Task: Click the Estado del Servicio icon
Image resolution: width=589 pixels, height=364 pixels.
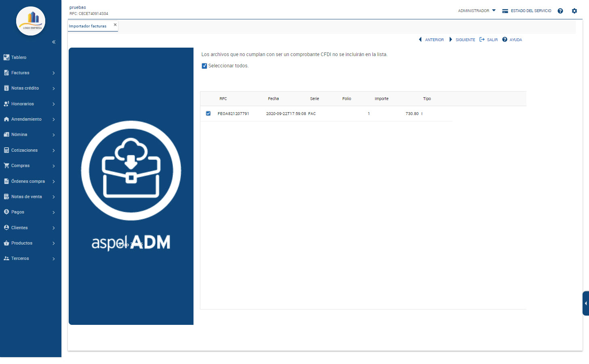Action: coord(505,11)
